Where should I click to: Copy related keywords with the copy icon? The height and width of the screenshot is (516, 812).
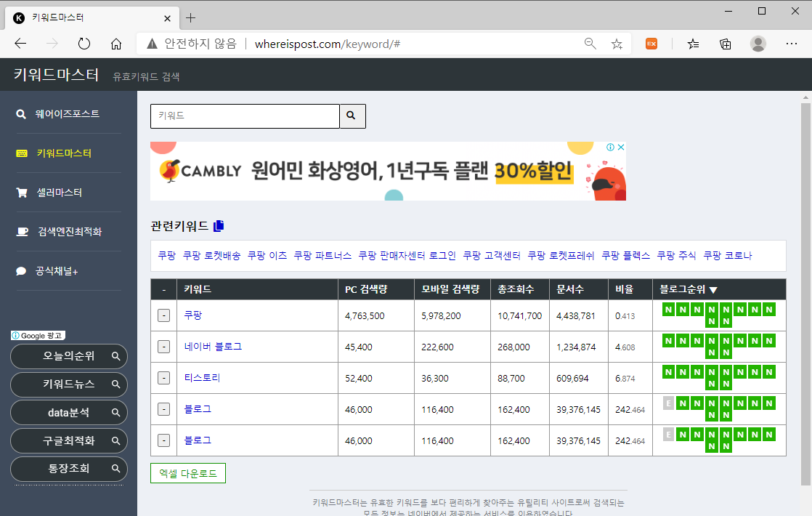click(x=219, y=226)
